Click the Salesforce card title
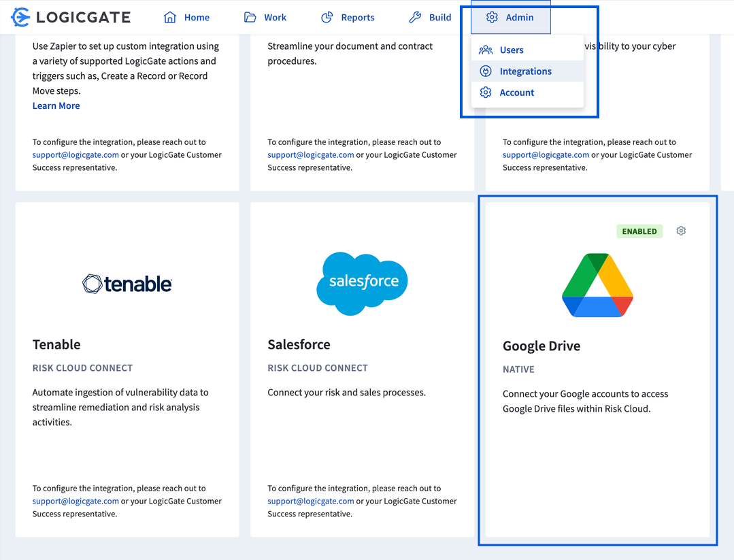This screenshot has width=734, height=560. pyautogui.click(x=299, y=344)
